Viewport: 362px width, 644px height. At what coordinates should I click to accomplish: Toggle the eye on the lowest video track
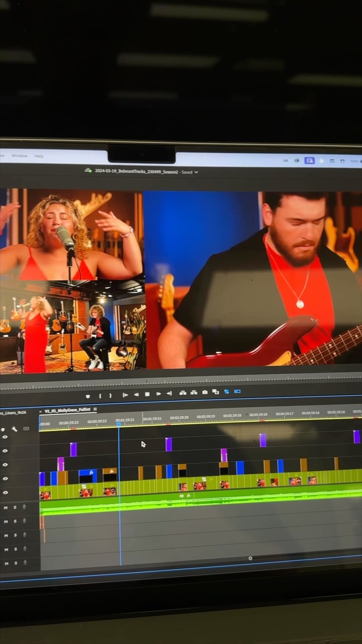(x=6, y=493)
